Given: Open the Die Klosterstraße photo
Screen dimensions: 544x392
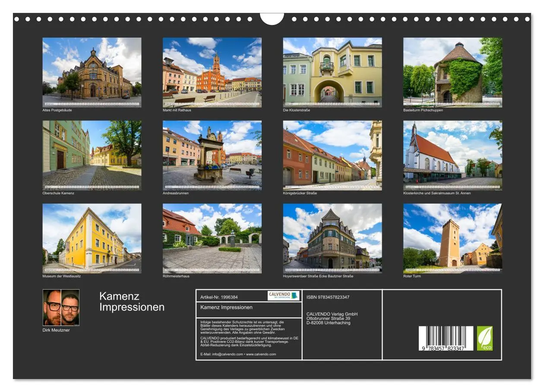Looking at the screenshot, I should point(332,72).
